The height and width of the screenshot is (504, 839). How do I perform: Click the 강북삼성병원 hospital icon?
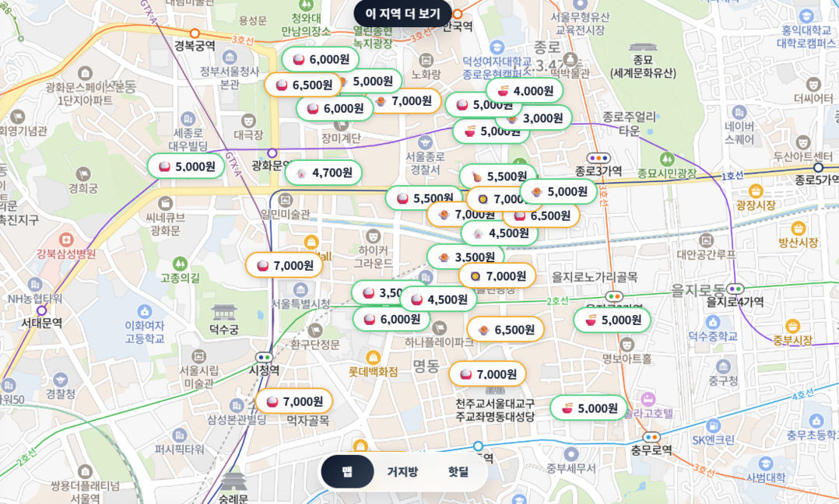click(x=66, y=239)
